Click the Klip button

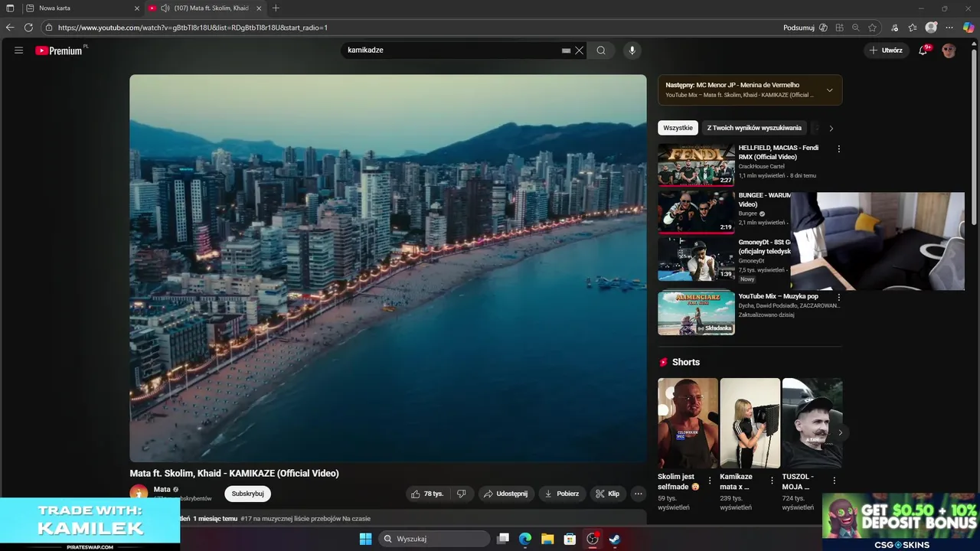tap(607, 494)
